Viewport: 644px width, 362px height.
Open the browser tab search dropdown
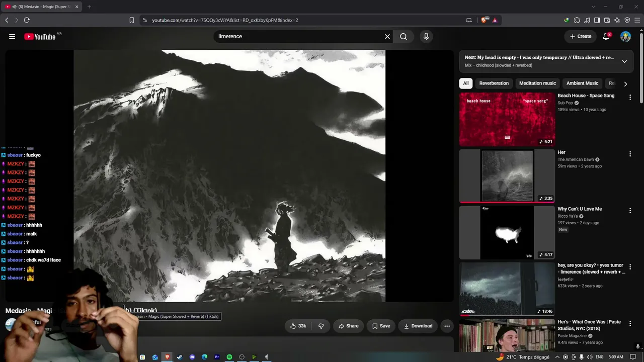coord(593,7)
